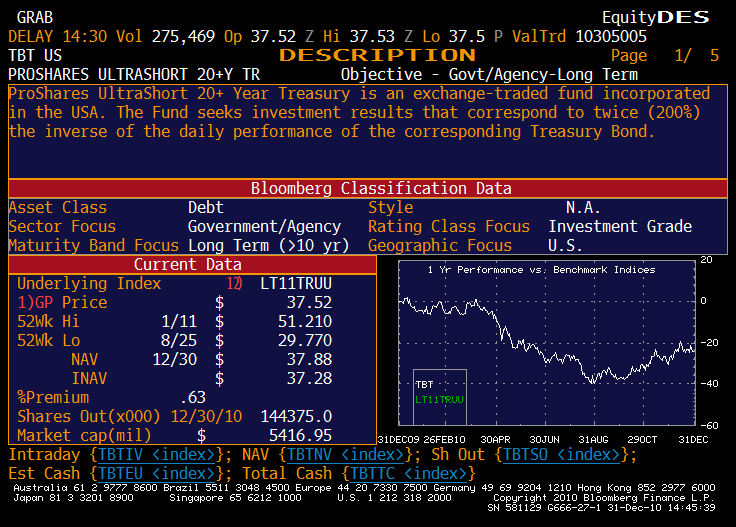Click the 52Wk Lo value 29.770
Image resolution: width=736 pixels, height=527 pixels.
tap(305, 340)
